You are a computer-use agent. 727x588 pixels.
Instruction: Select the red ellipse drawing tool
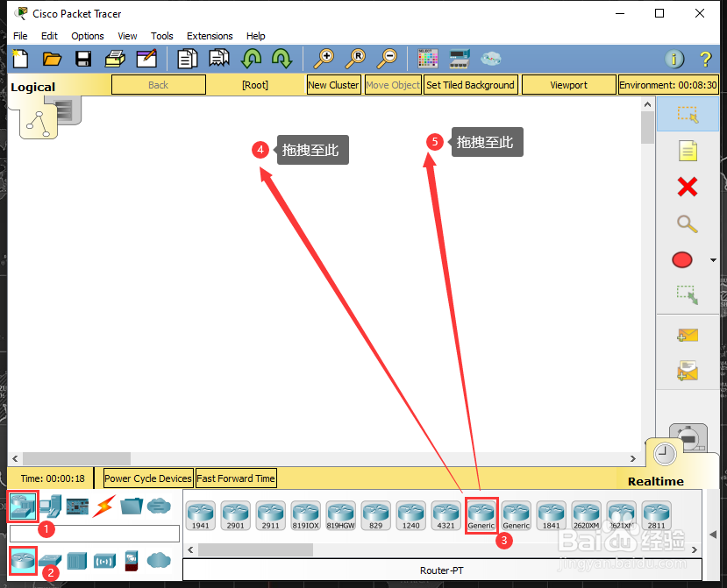pos(682,260)
